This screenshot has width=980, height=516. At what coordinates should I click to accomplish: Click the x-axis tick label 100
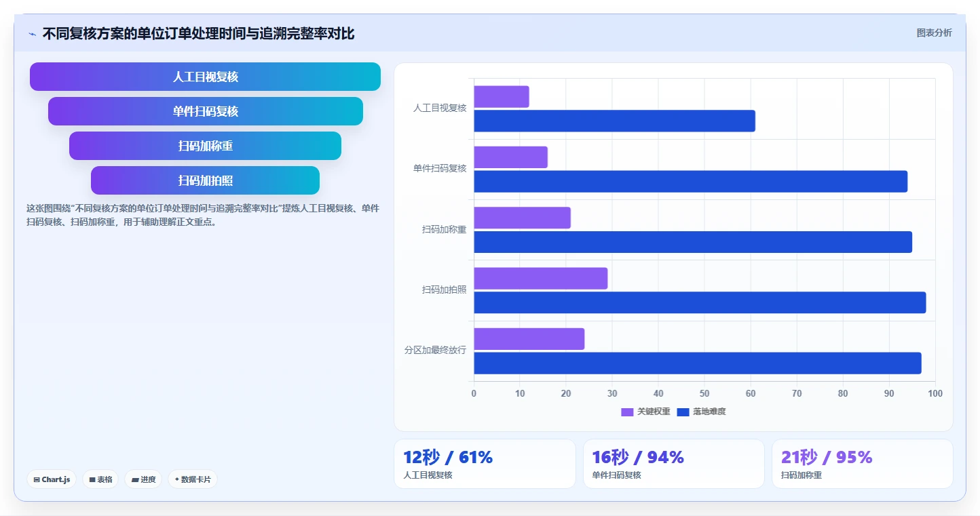coord(935,393)
